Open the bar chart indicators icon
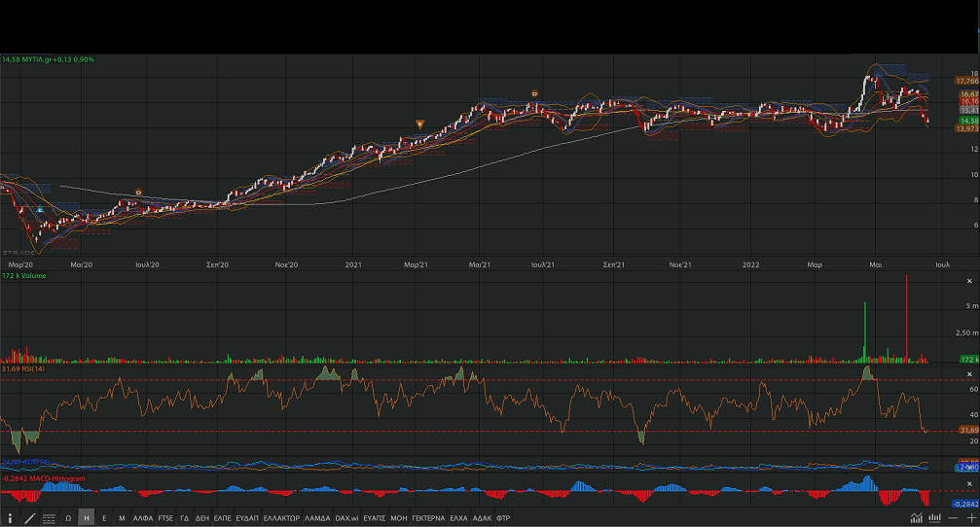 click(x=933, y=518)
